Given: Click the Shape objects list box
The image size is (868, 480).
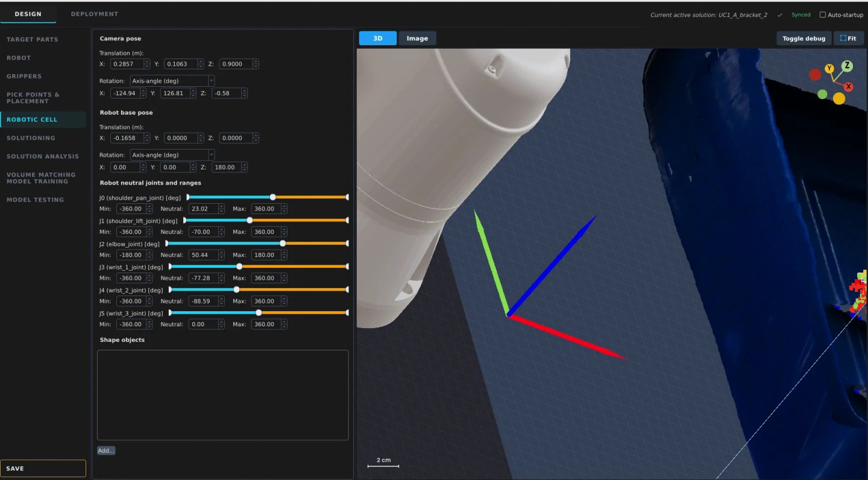Looking at the screenshot, I should [x=223, y=395].
